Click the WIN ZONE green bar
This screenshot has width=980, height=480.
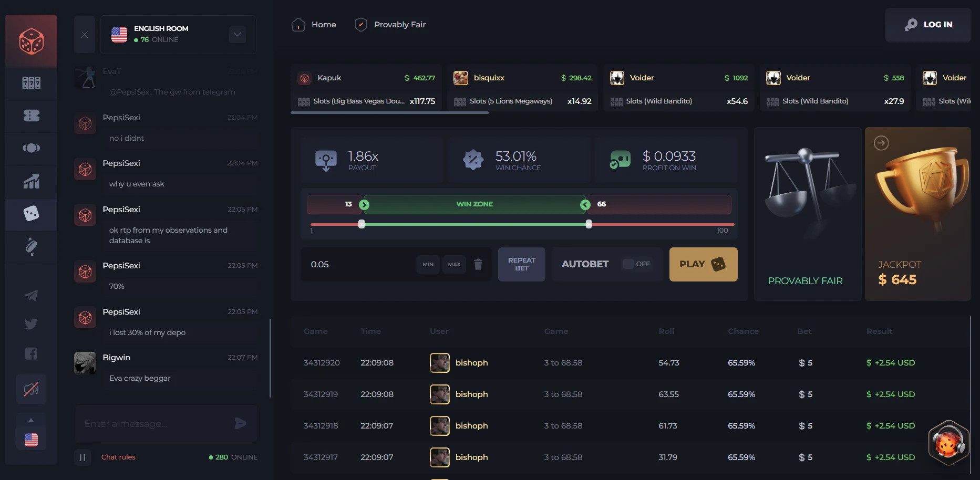[x=474, y=204]
